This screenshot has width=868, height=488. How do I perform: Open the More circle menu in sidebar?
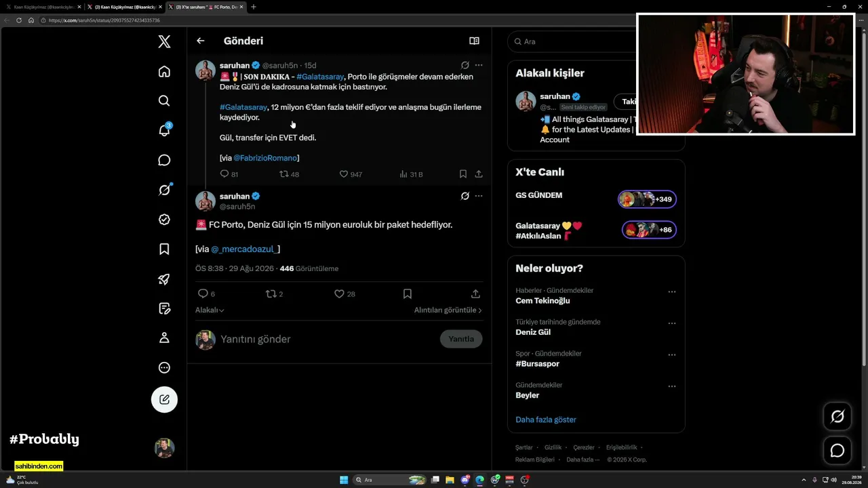tap(164, 367)
